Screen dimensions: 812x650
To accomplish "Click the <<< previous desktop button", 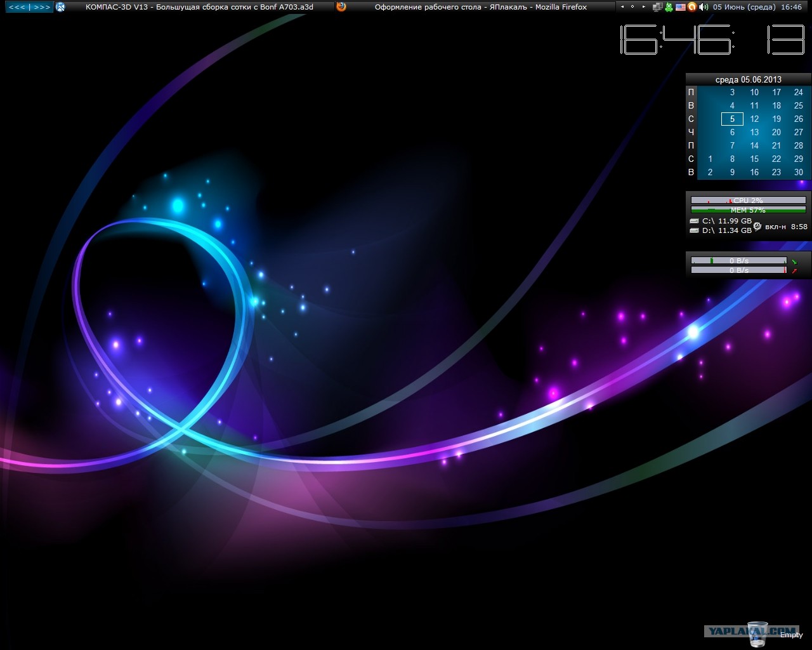I will coord(16,7).
